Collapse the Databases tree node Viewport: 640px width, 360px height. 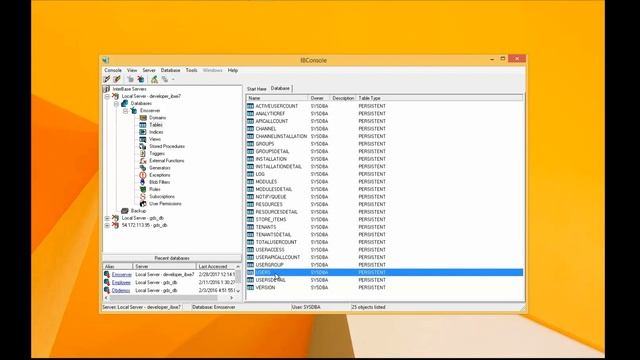116,104
